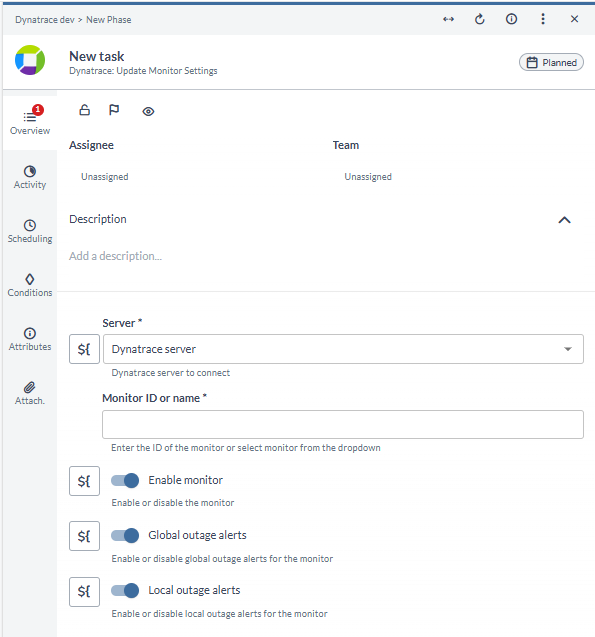Screen dimensions: 595x637
Task: Open the Conditions tab
Action: [30, 285]
